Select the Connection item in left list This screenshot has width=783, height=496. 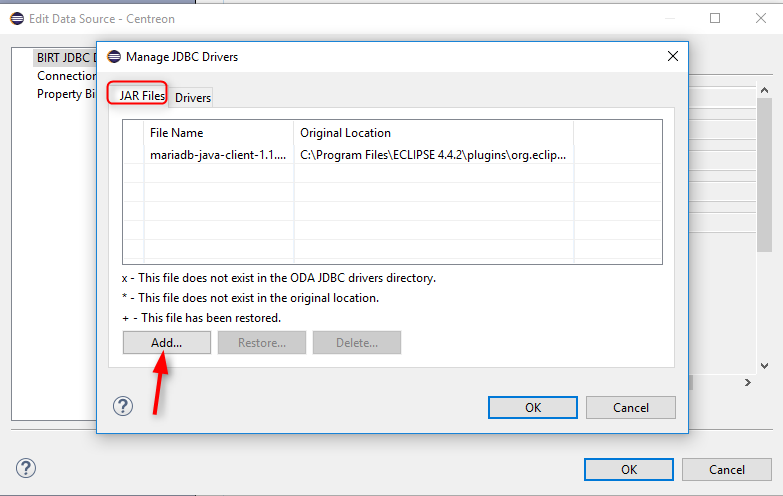(x=66, y=76)
